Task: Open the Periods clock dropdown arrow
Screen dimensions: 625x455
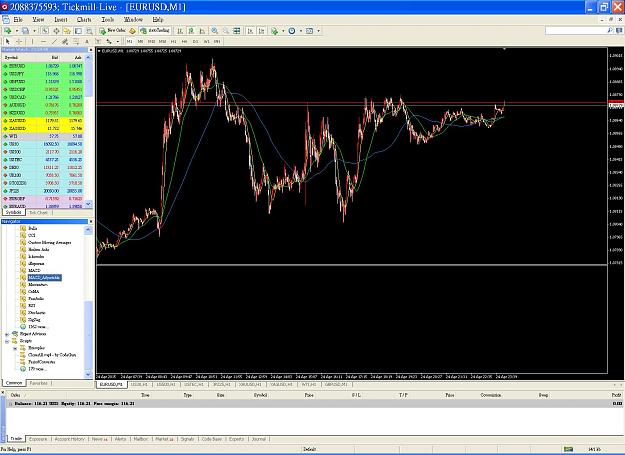Action: pyautogui.click(x=301, y=31)
